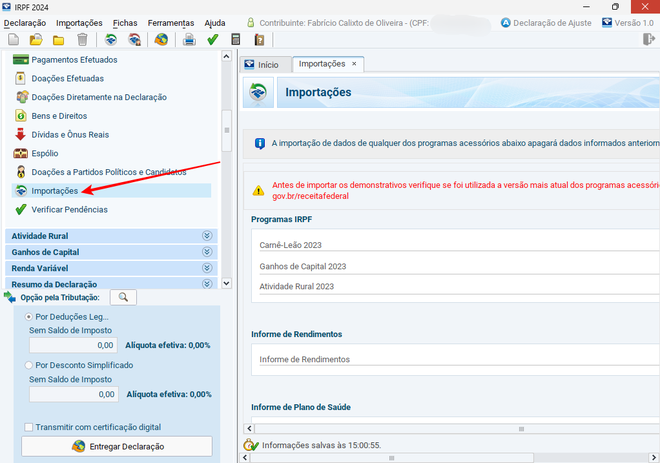Enable Transmitir com certificação digital checkbox

click(29, 427)
